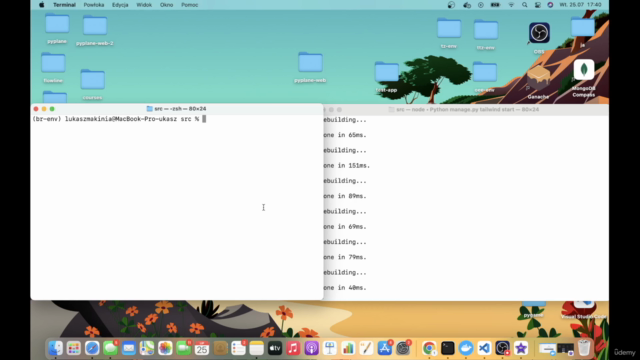Image resolution: width=640 pixels, height=360 pixels.
Task: Open iMovie from the Dock
Action: tap(521, 348)
